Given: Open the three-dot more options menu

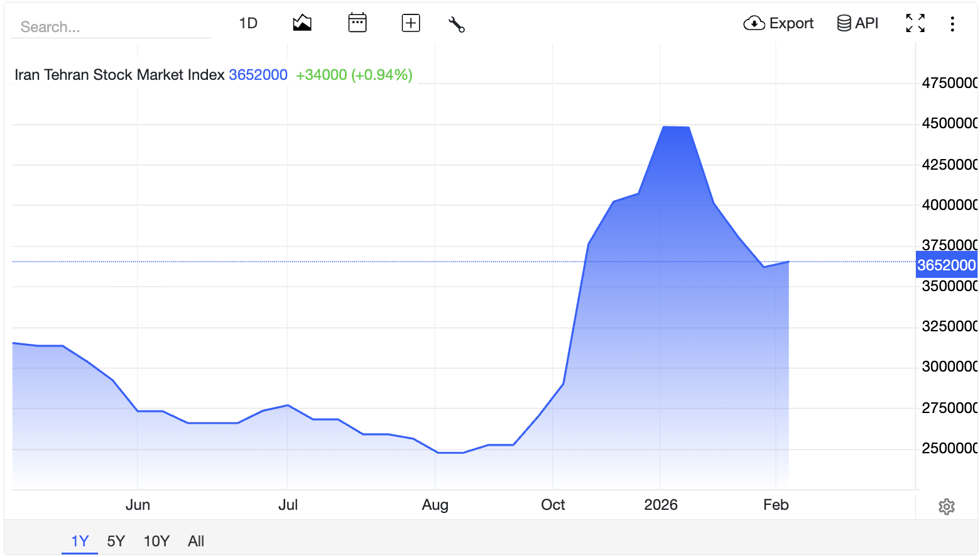Looking at the screenshot, I should pyautogui.click(x=952, y=24).
